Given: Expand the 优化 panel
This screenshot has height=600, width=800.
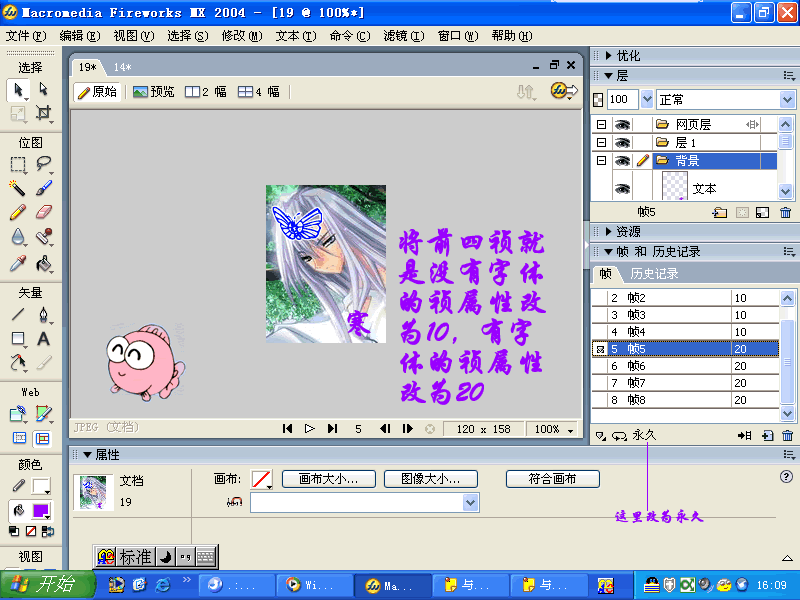Looking at the screenshot, I should click(609, 56).
